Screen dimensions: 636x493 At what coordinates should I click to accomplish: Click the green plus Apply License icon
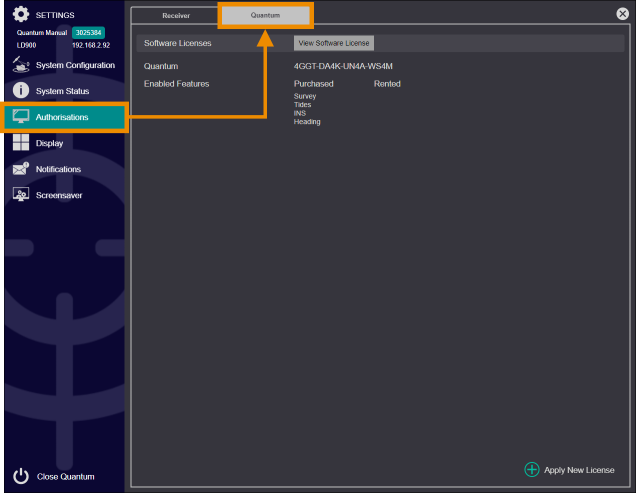[x=531, y=469]
